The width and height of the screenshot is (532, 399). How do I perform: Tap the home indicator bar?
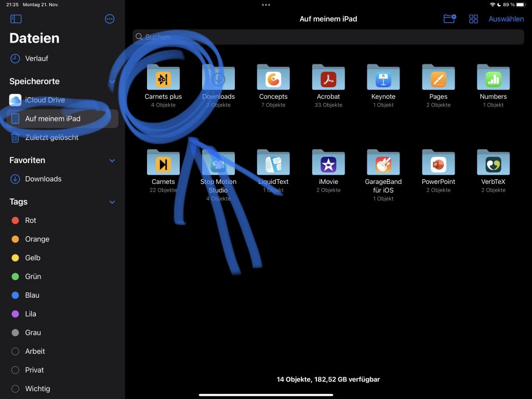point(266,395)
